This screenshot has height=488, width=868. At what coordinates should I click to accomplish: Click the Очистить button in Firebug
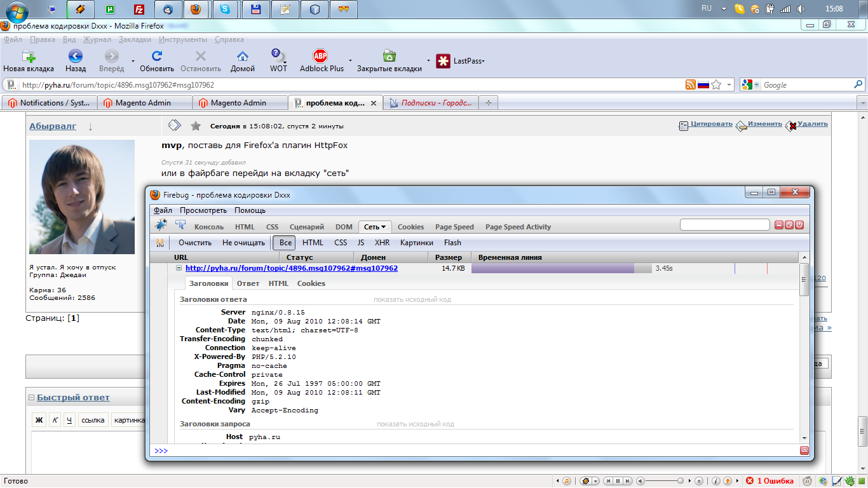(x=194, y=243)
